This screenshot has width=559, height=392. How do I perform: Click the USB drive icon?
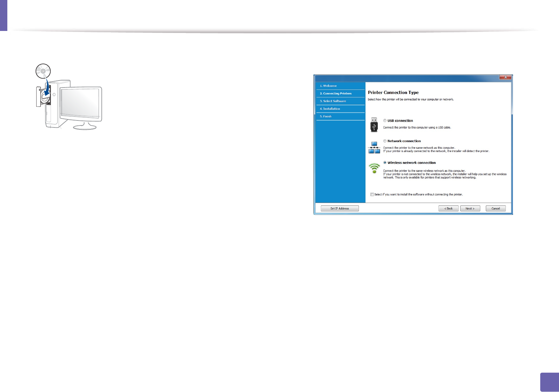coord(374,125)
